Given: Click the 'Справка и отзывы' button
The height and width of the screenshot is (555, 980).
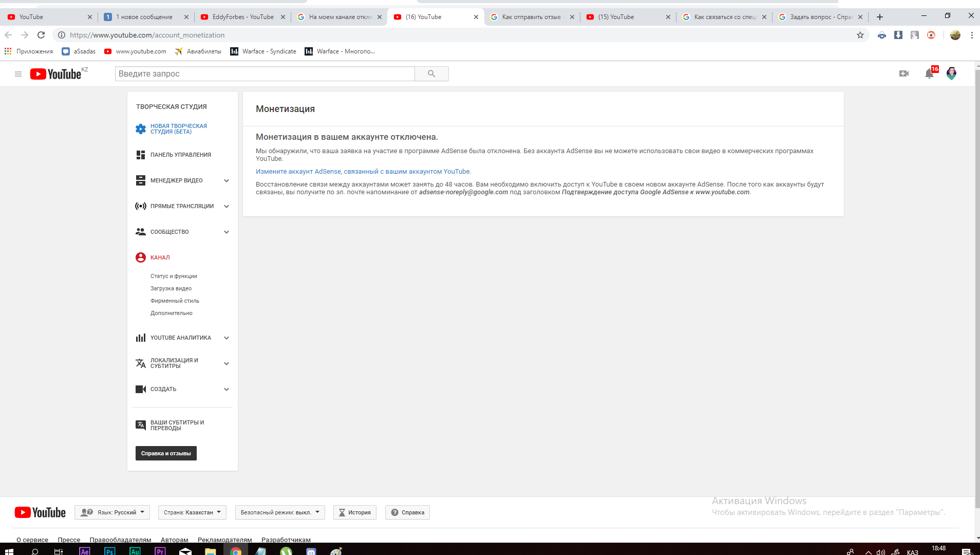Looking at the screenshot, I should click(166, 453).
